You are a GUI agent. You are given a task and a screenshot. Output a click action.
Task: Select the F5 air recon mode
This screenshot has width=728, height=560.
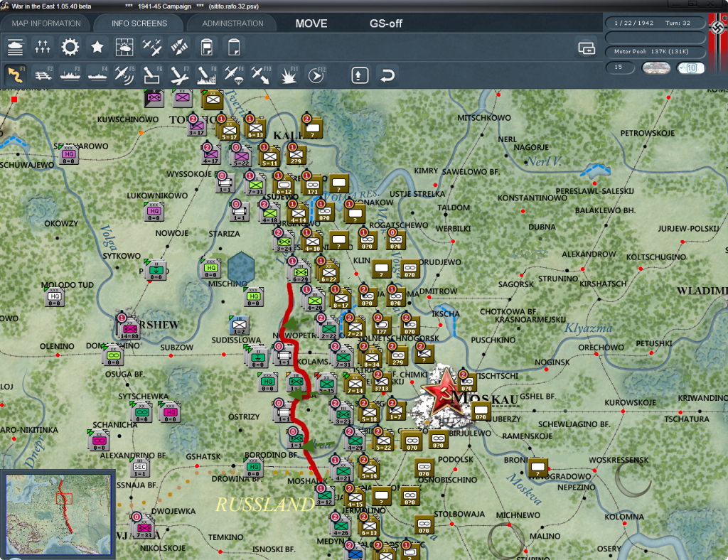[124, 75]
